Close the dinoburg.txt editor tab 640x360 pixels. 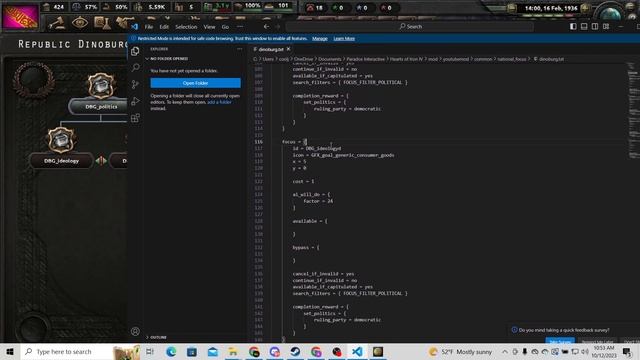(289, 49)
